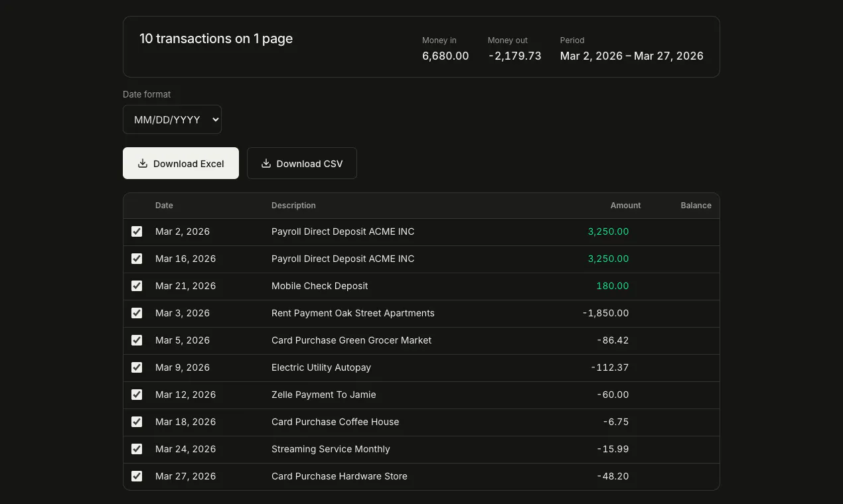Click the Mobile Check Deposit description
Screen dimensions: 843x504
319,286
